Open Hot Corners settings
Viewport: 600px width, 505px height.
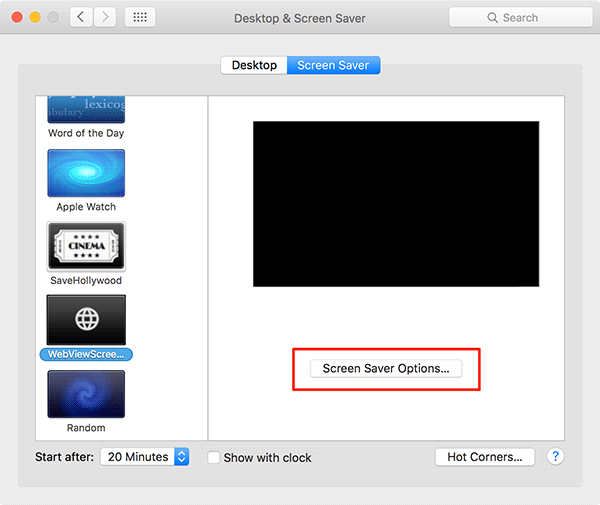[484, 457]
